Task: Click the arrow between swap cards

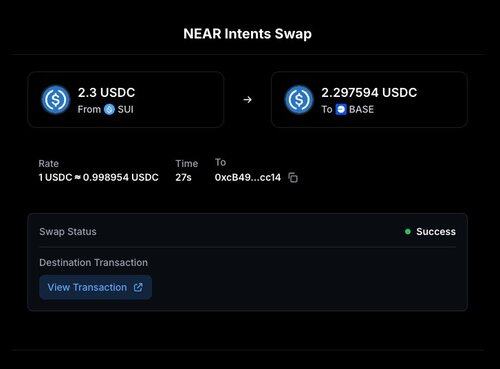Action: [x=247, y=100]
